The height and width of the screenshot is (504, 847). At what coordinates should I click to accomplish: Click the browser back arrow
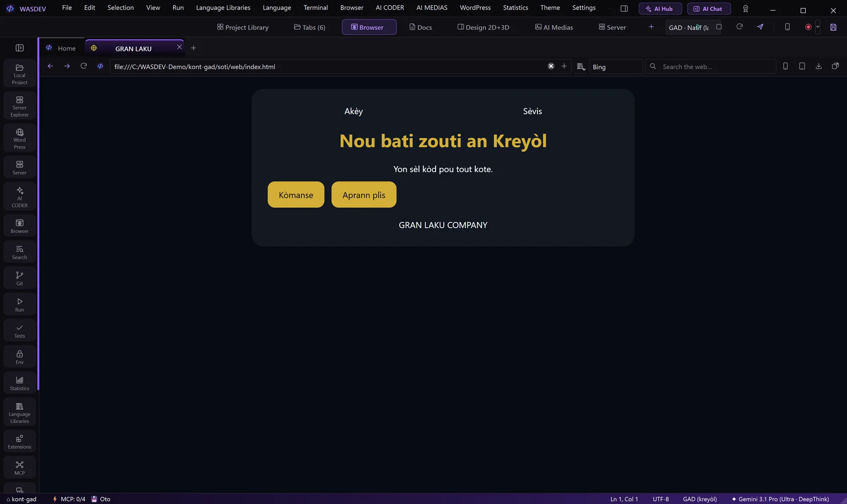[x=50, y=66]
